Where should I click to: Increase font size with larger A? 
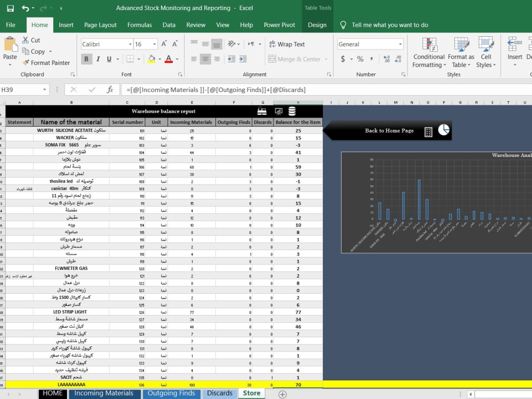pyautogui.click(x=164, y=44)
